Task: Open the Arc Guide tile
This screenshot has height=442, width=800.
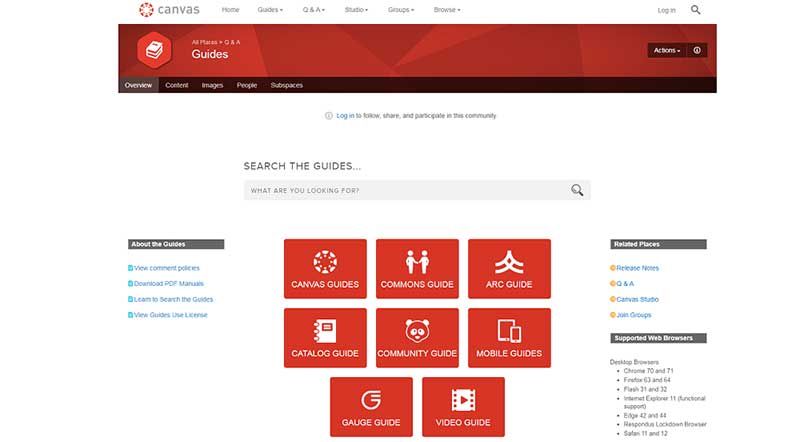Action: point(509,268)
